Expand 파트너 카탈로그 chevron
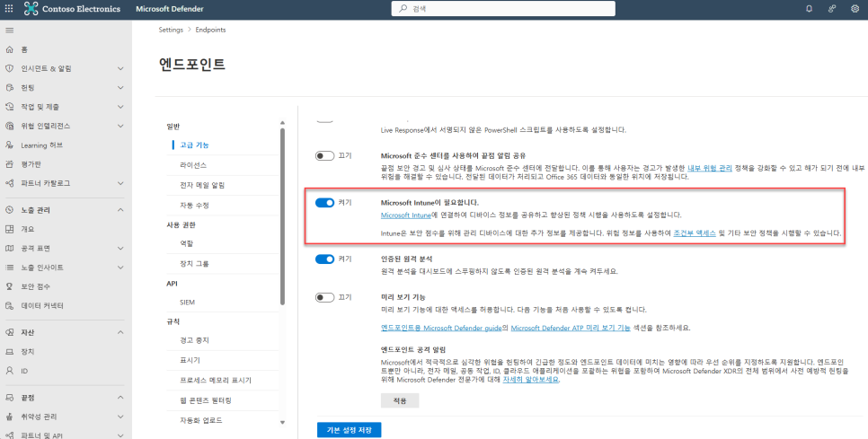 click(120, 183)
